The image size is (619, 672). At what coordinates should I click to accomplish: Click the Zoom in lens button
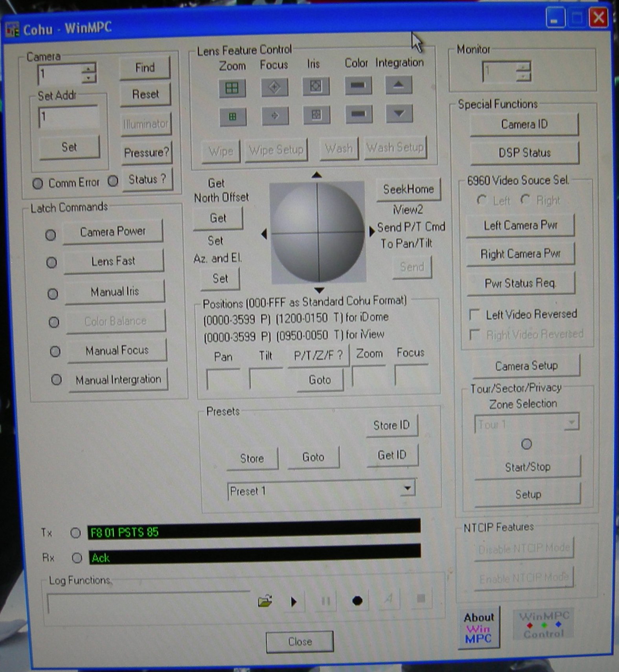[x=232, y=88]
